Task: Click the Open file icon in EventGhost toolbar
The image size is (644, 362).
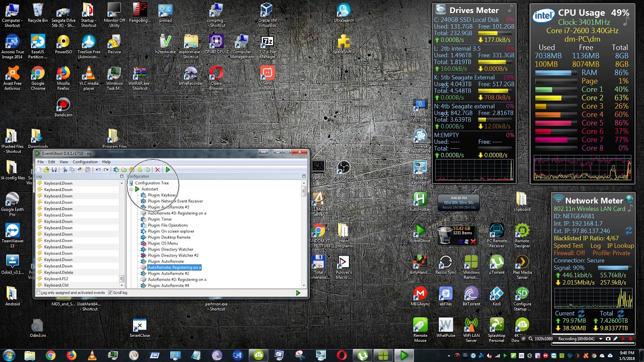Action: [x=46, y=170]
